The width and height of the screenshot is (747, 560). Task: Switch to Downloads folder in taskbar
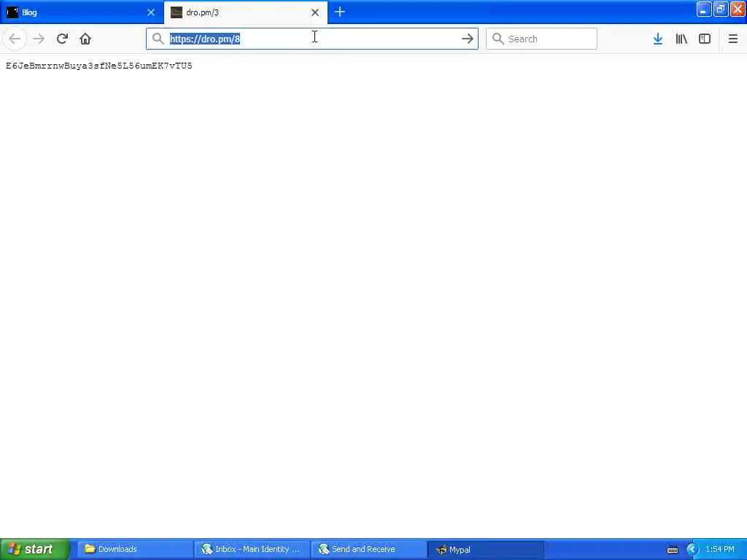click(135, 549)
